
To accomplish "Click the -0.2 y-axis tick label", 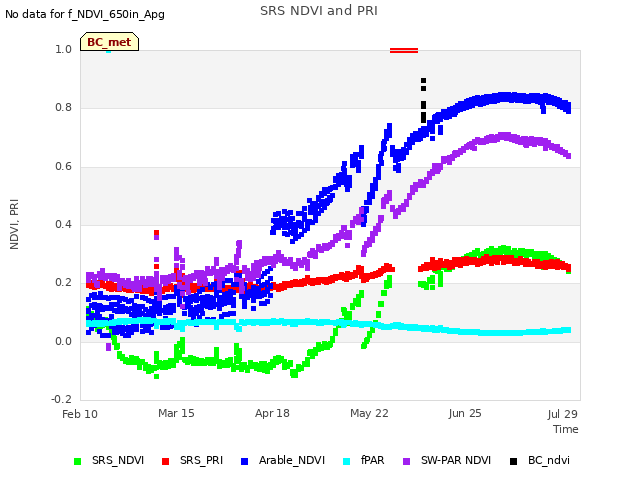I will (62, 399).
